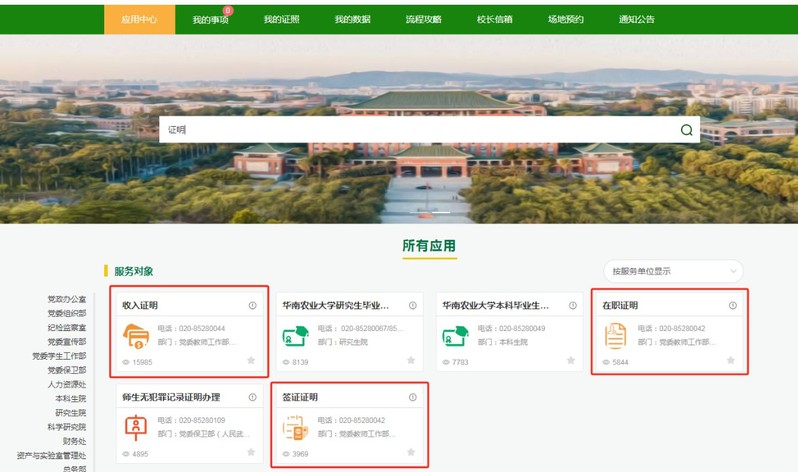The width and height of the screenshot is (798, 472).
Task: Expand the 按服务单位显示 dropdown
Action: click(x=673, y=271)
